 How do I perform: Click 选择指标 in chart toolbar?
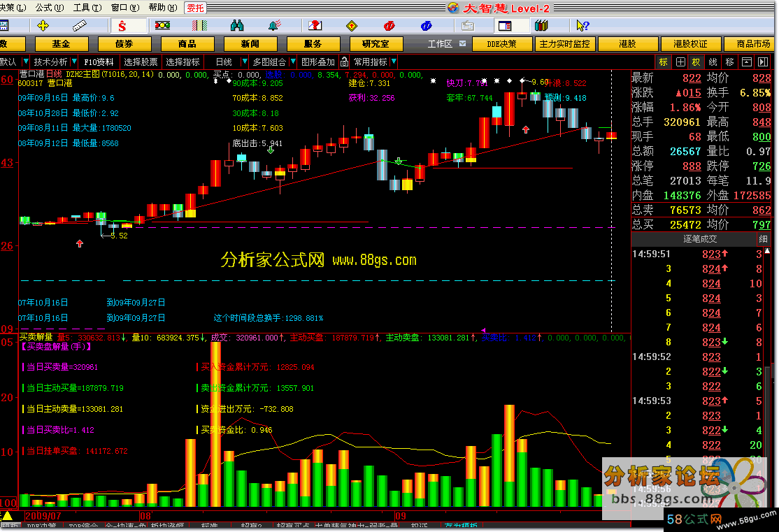click(x=183, y=62)
